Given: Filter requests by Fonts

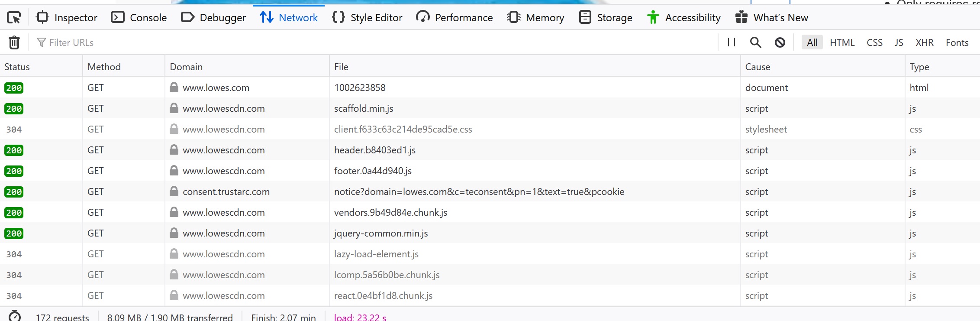Looking at the screenshot, I should 957,42.
